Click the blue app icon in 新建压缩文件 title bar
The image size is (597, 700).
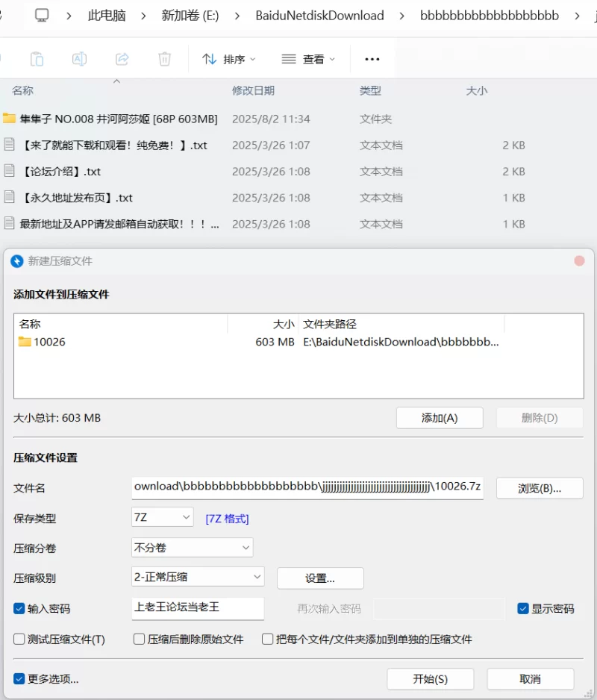tap(17, 261)
